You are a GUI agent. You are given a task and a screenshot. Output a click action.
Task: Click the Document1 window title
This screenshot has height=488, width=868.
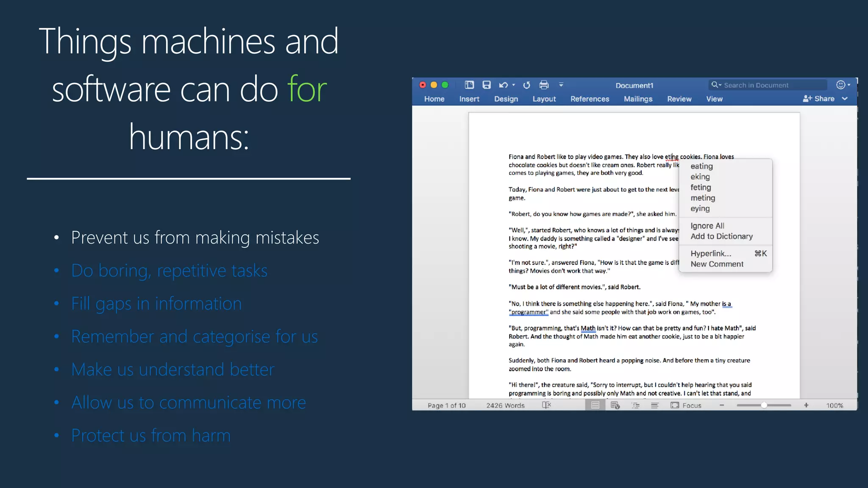click(634, 86)
